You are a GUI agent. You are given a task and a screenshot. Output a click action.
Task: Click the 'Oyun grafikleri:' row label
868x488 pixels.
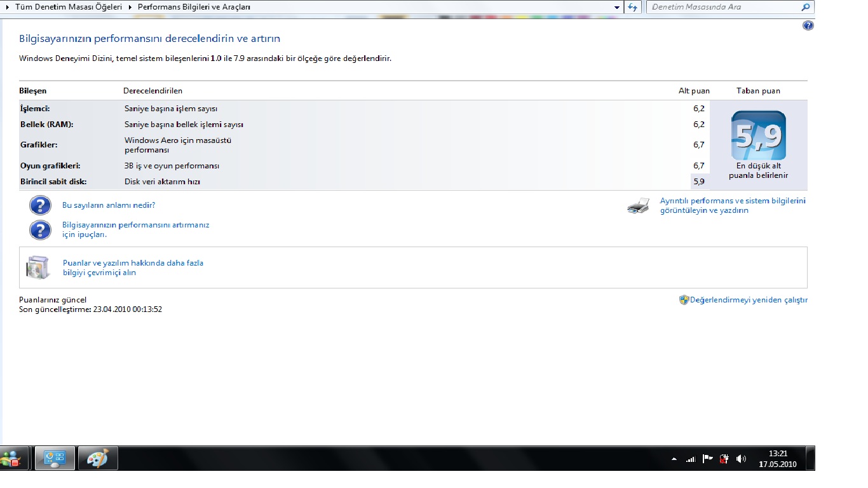pyautogui.click(x=50, y=166)
